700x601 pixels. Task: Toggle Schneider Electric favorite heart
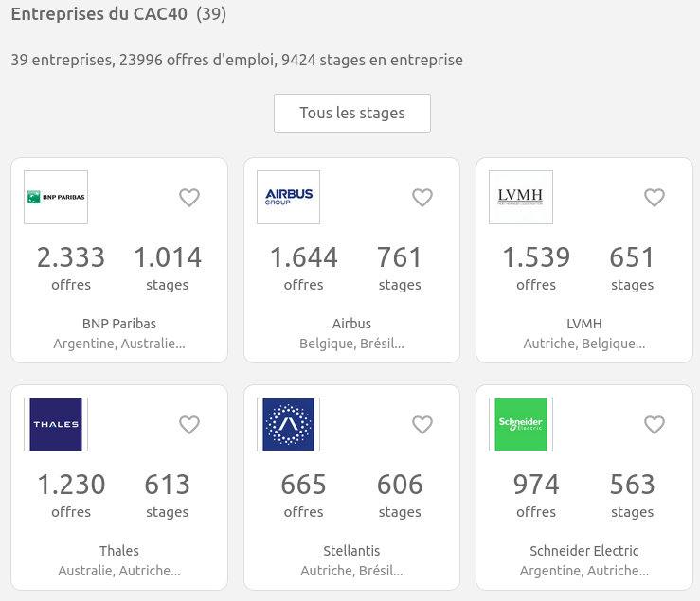click(x=655, y=425)
